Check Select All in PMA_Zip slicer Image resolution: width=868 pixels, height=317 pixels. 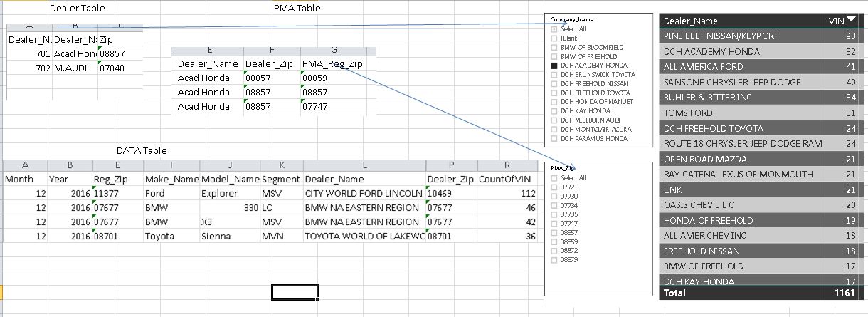tap(554, 178)
